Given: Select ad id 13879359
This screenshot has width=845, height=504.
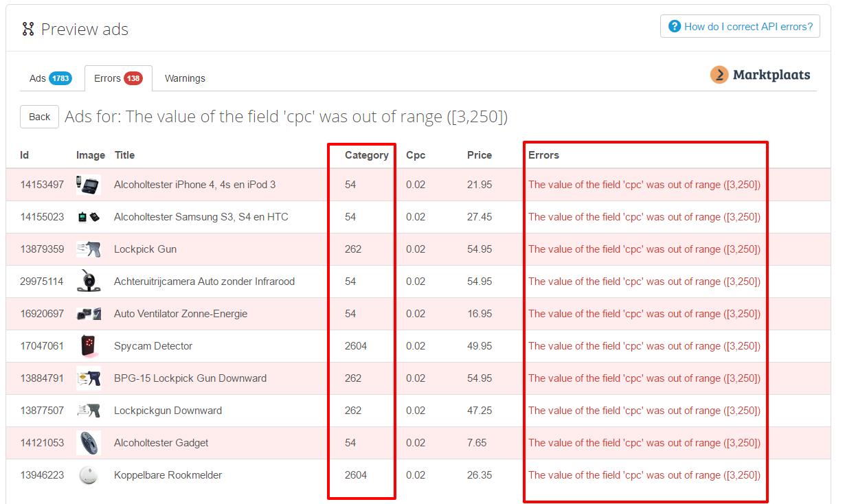Looking at the screenshot, I should click(42, 249).
